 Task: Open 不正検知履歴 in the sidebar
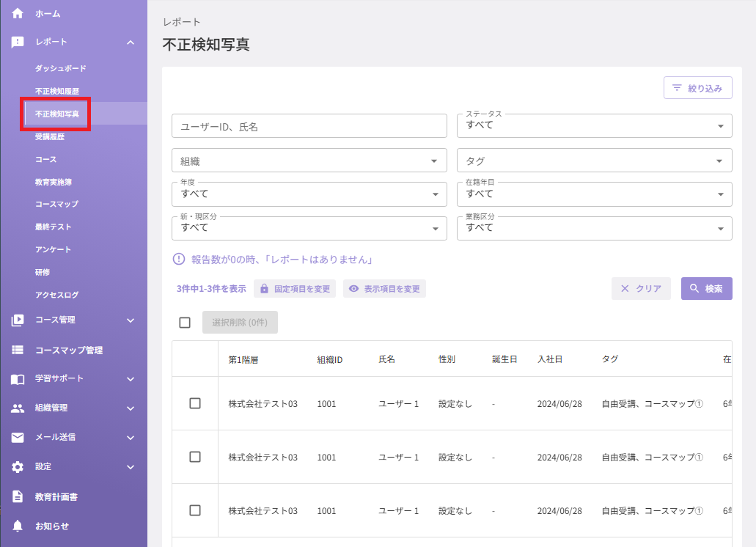pyautogui.click(x=57, y=91)
